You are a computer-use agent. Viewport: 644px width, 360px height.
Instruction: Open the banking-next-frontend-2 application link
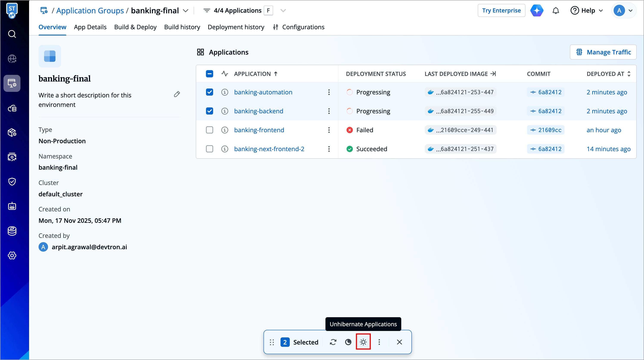[x=269, y=149]
